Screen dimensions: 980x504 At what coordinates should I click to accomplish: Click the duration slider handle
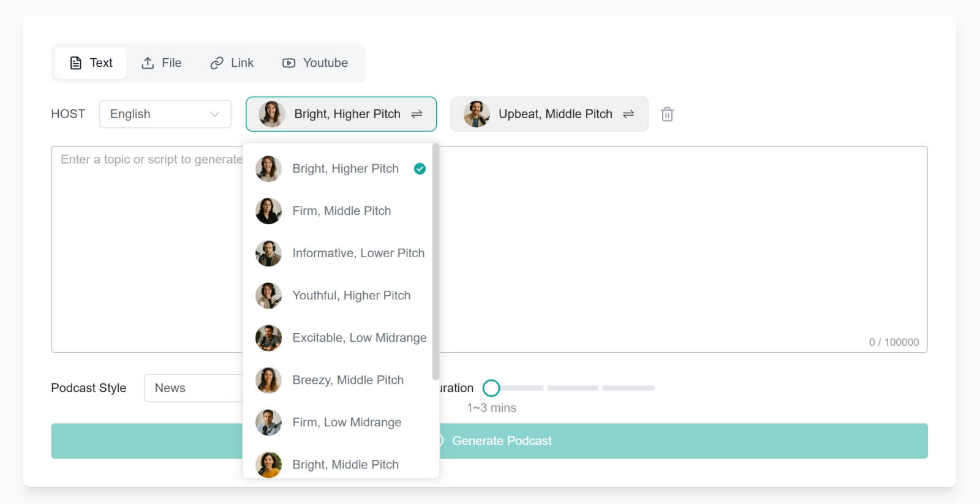(491, 388)
